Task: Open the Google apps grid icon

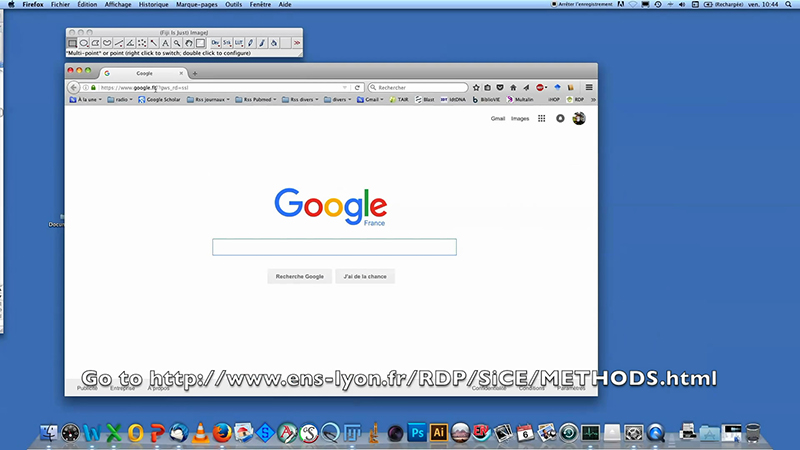Action: click(x=541, y=118)
